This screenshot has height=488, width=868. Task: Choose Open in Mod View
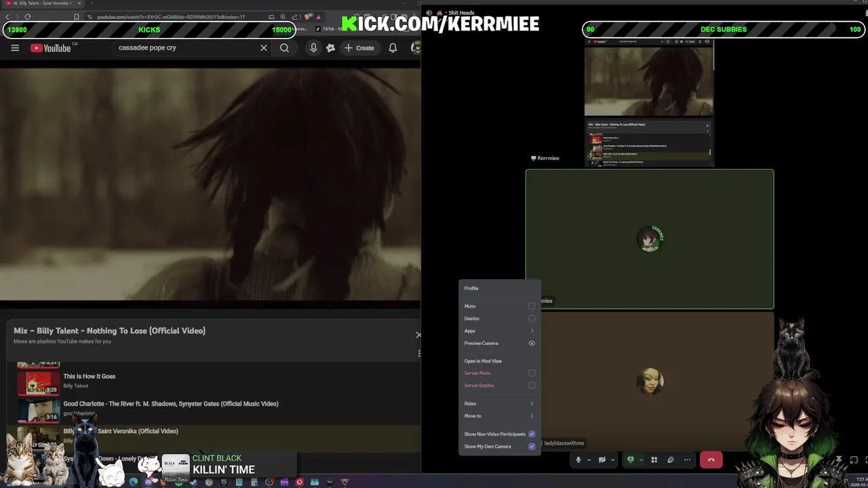pyautogui.click(x=499, y=361)
